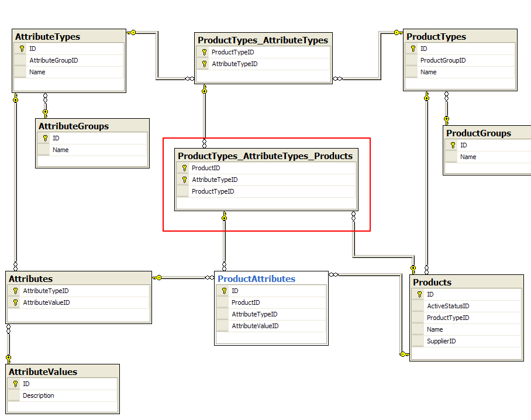
Task: Click the key icon for ProductAttributes ID
Action: 224,291
